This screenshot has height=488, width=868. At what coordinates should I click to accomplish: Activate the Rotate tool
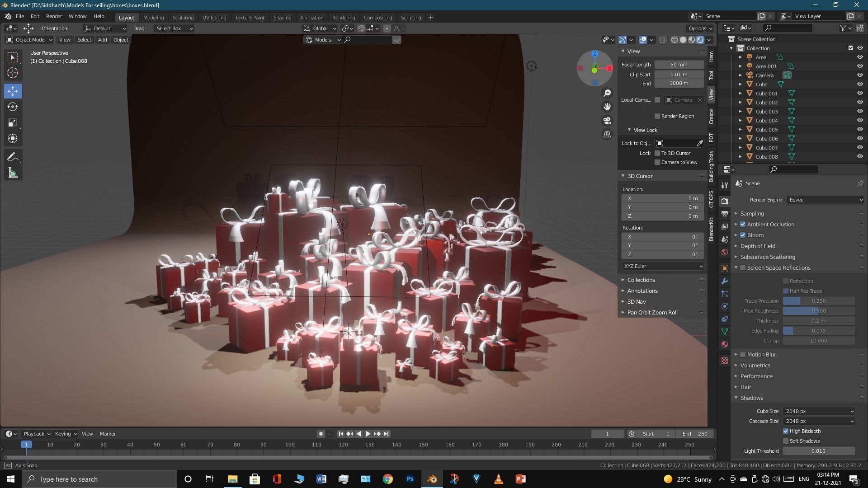[13, 107]
